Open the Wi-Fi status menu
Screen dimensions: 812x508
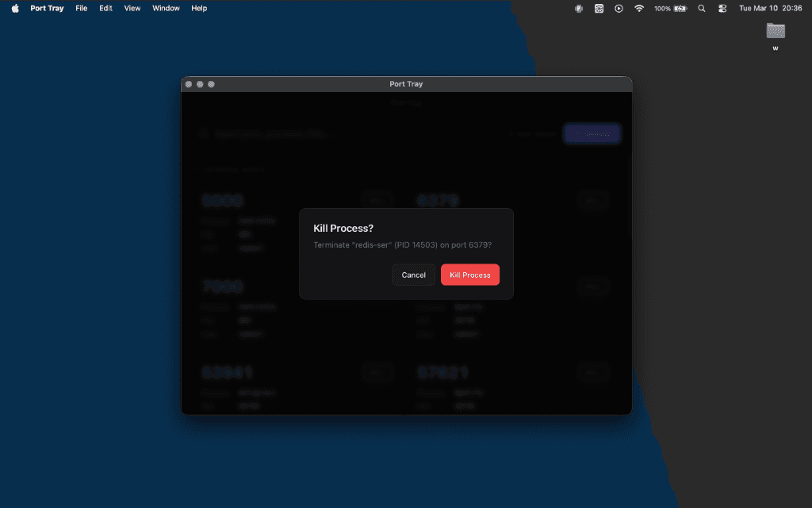[639, 8]
